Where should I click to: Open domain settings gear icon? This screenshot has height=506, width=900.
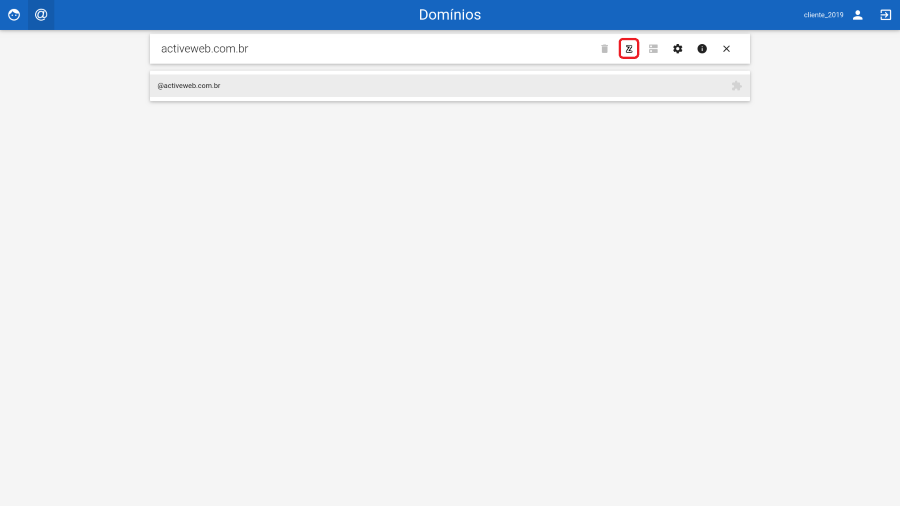click(x=678, y=49)
